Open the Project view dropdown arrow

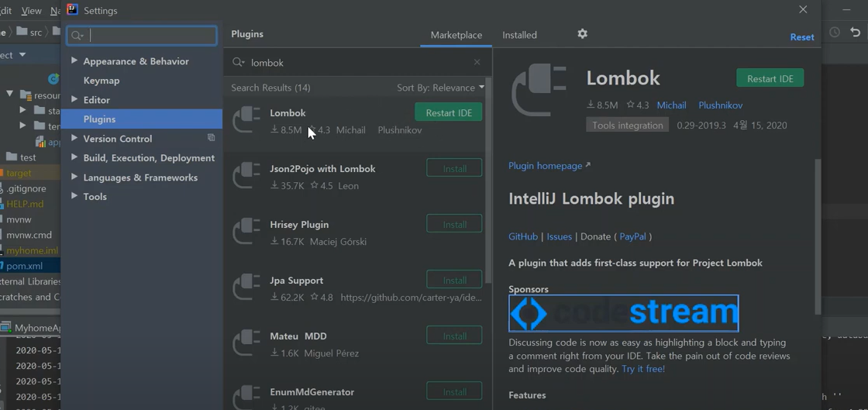click(x=22, y=55)
